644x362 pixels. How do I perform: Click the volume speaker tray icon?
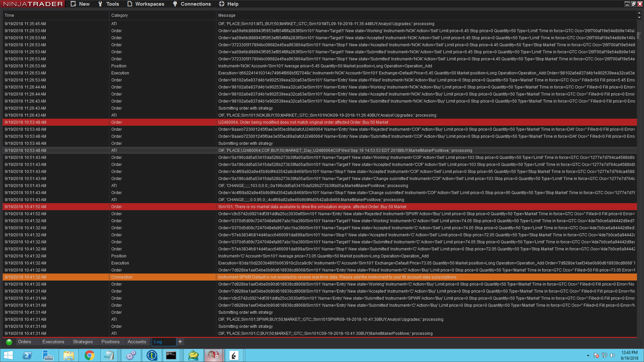(612, 355)
